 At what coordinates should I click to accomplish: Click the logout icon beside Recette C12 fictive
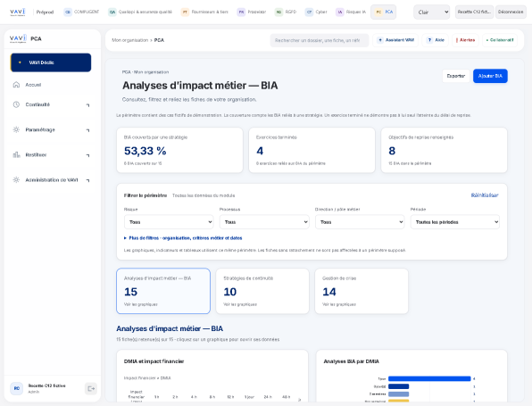point(91,389)
